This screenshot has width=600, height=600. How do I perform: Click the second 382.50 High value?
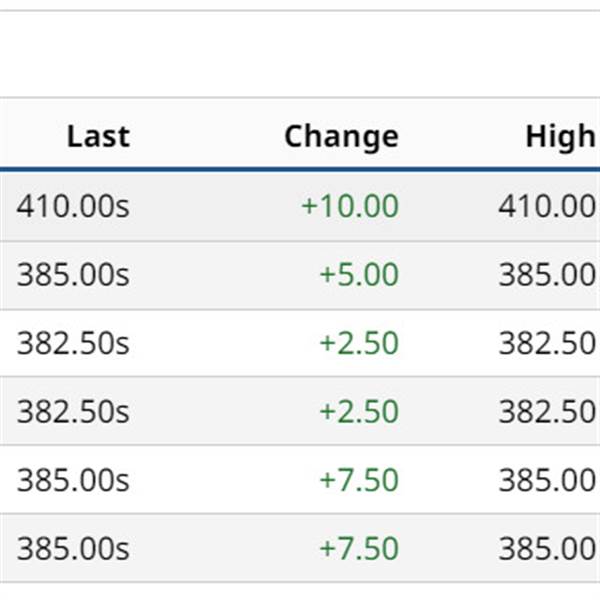click(x=547, y=411)
